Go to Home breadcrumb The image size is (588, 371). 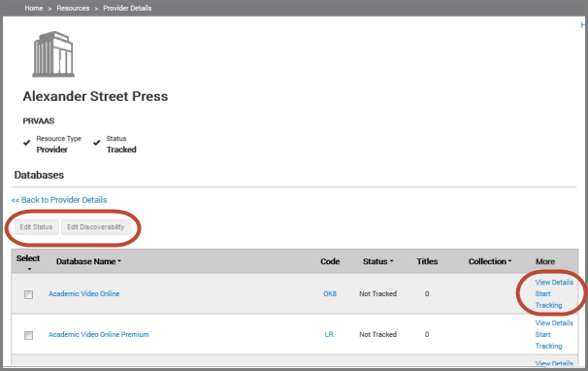[x=34, y=9]
